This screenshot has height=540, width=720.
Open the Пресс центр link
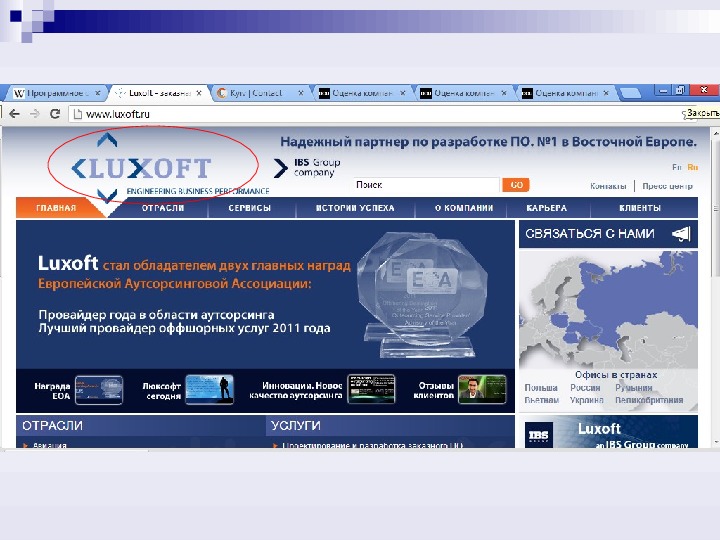tap(667, 186)
